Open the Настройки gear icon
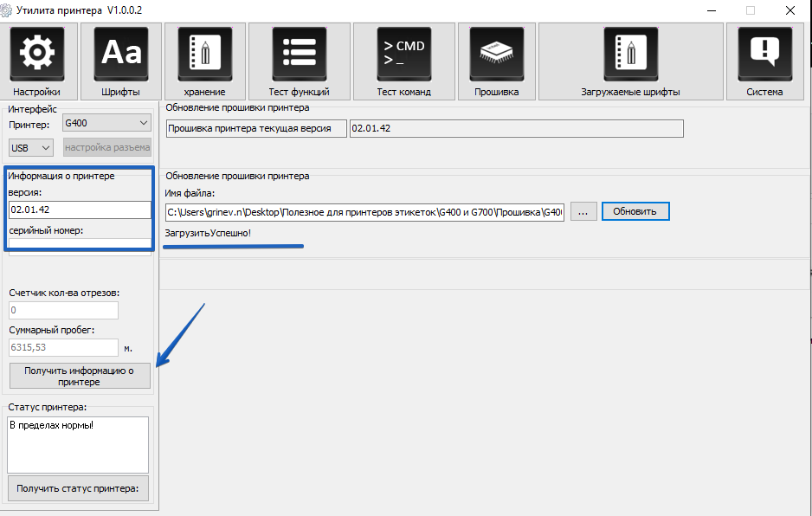The image size is (812, 516). click(36, 54)
